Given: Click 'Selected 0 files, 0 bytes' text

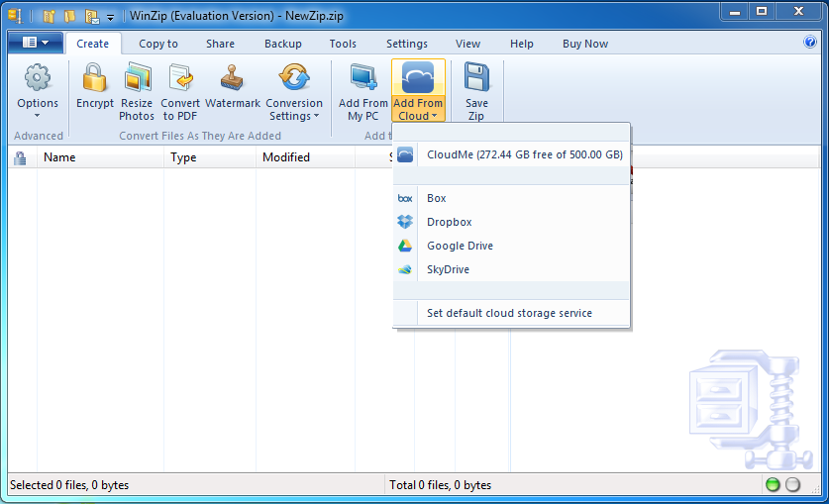Looking at the screenshot, I should (69, 485).
